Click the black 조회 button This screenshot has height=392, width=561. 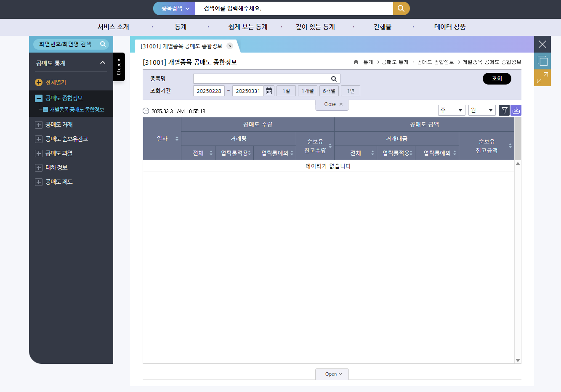point(497,79)
